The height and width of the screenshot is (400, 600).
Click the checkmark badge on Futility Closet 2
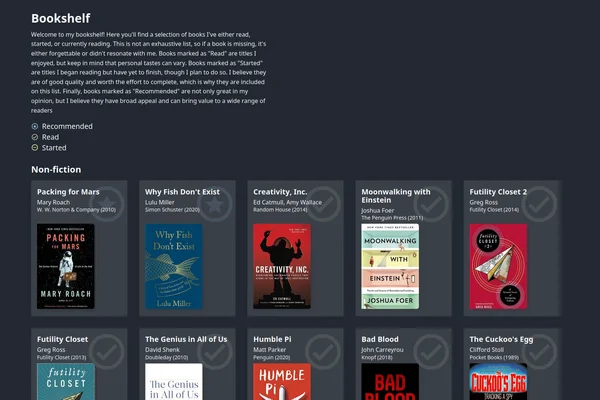[x=539, y=203]
